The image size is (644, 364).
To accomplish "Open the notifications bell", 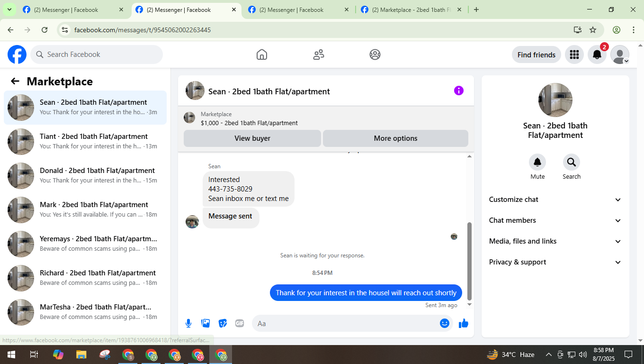I will 597,55.
